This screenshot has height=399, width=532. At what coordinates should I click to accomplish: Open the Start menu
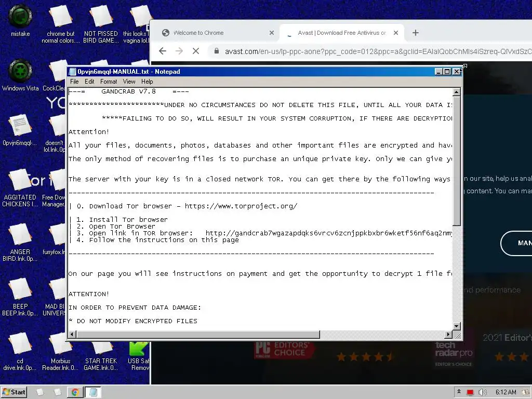point(14,392)
